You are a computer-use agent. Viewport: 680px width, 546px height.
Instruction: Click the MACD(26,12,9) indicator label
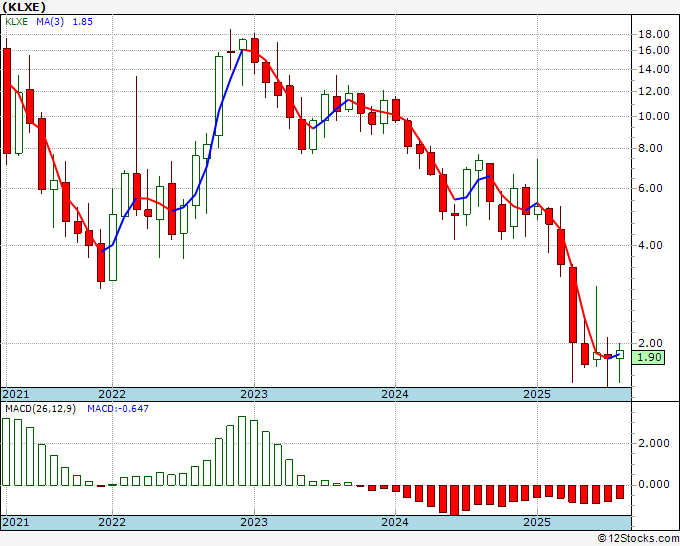(x=40, y=409)
